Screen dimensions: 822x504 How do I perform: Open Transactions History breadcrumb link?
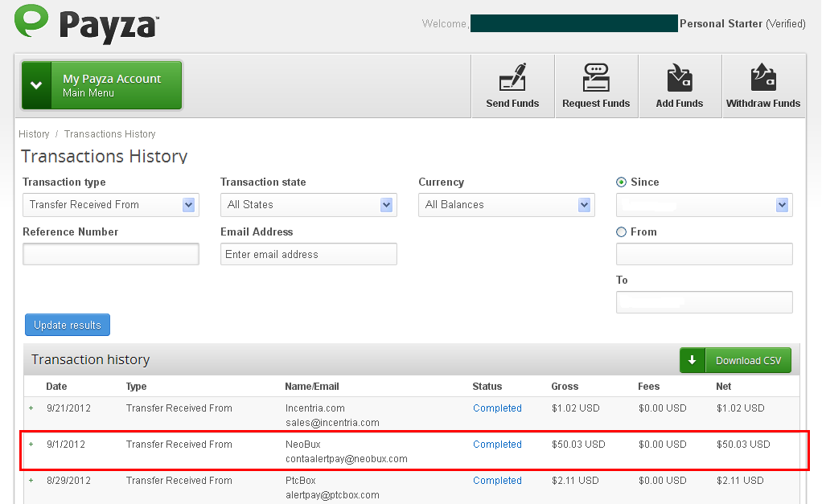pos(110,134)
